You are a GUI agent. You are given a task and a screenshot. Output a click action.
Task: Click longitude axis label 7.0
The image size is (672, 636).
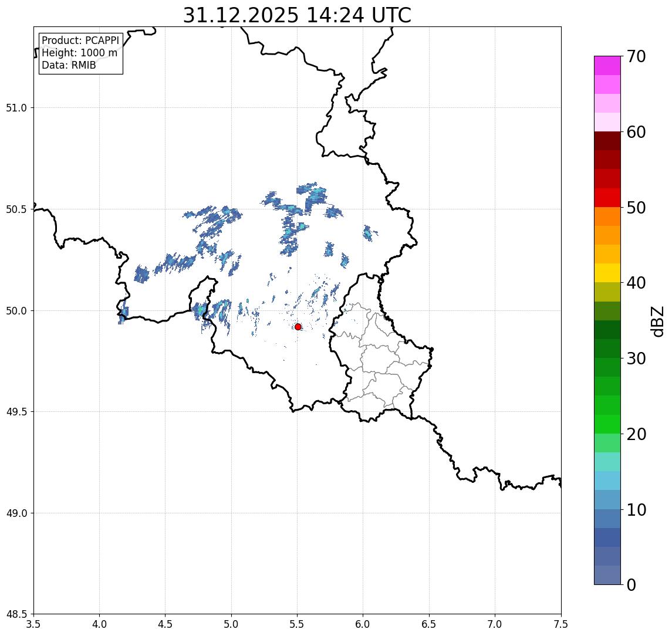coord(495,624)
